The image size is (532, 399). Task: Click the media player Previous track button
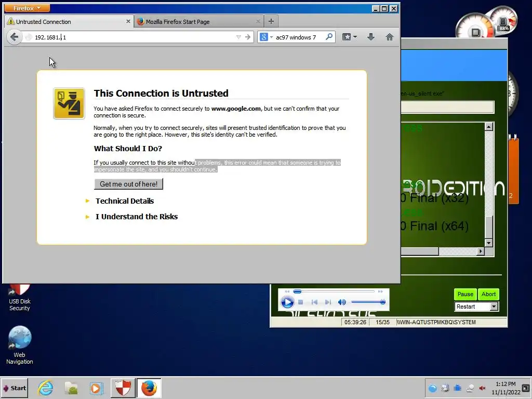click(314, 302)
